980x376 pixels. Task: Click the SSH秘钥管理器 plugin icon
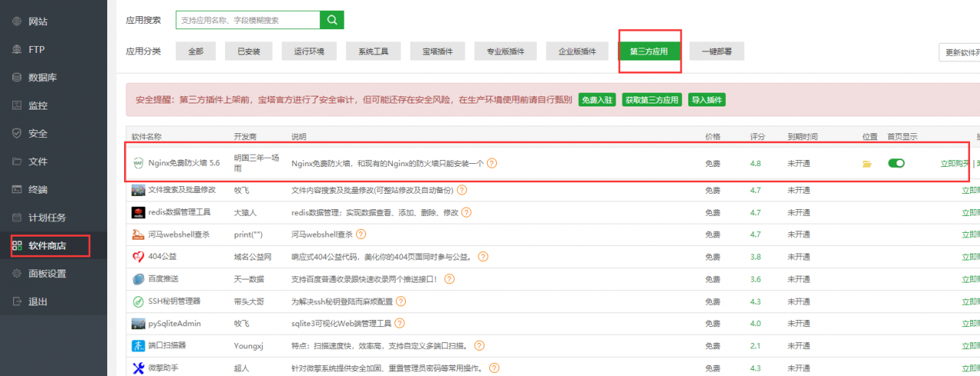139,302
